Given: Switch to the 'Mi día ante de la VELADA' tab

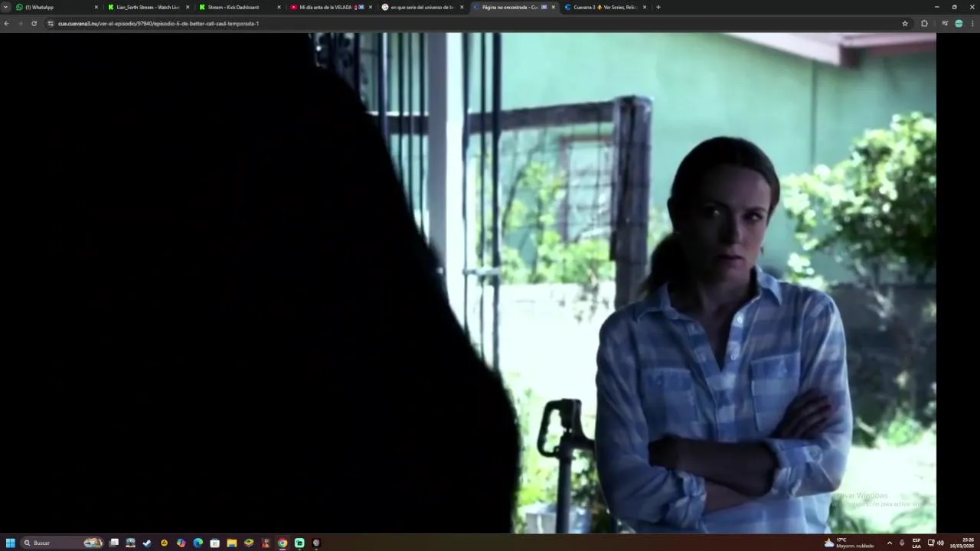Looking at the screenshot, I should (331, 7).
